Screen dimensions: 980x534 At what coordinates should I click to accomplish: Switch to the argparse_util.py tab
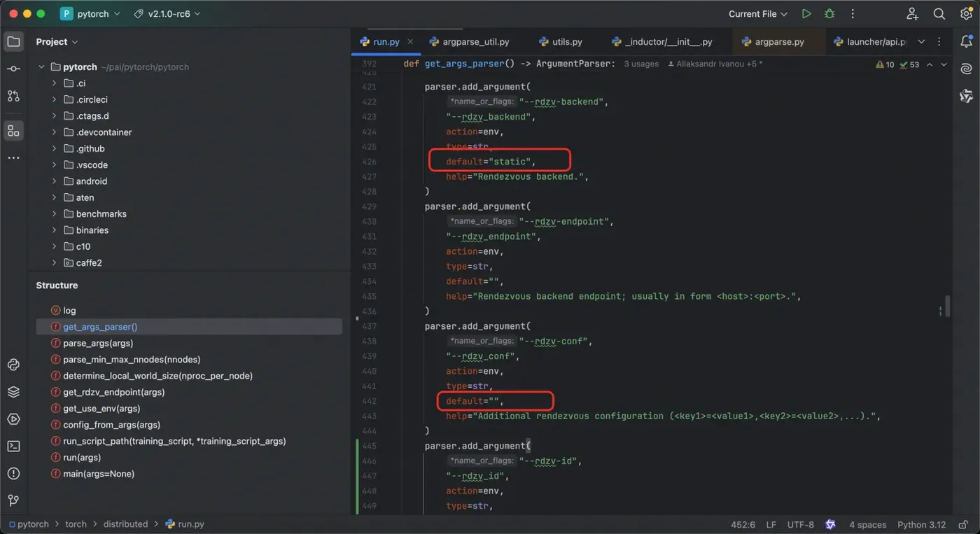(x=469, y=42)
